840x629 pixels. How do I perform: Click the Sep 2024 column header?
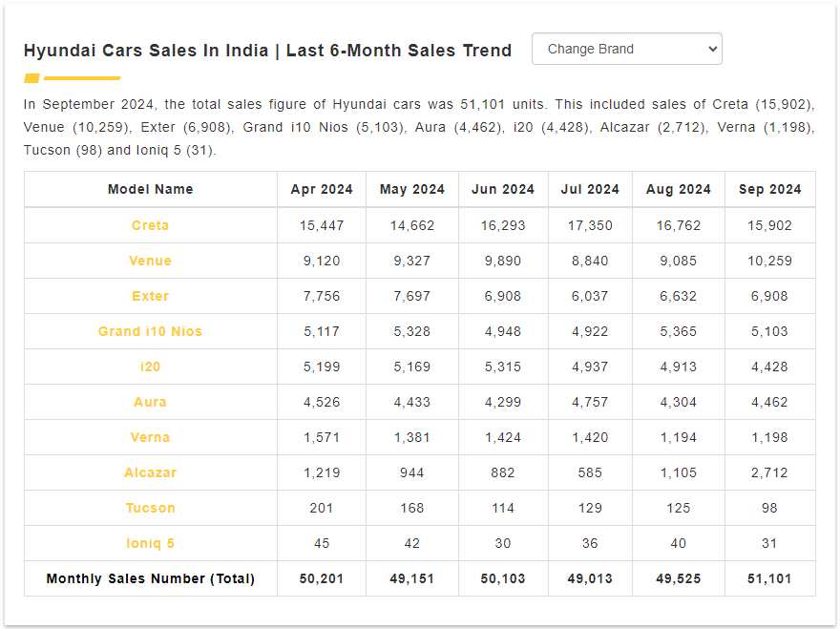pyautogui.click(x=769, y=189)
